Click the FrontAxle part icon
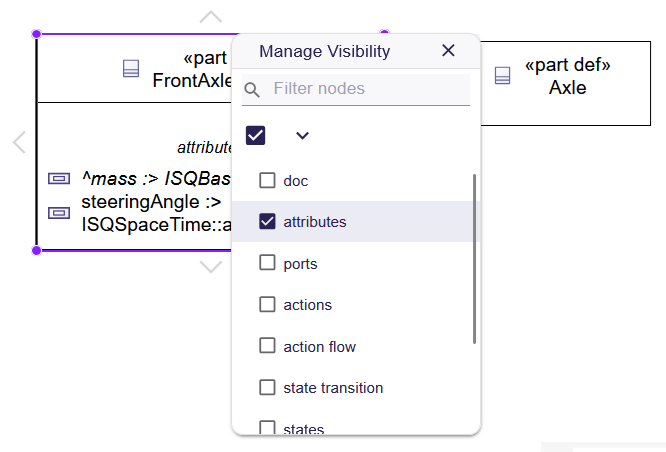Image resolution: width=666 pixels, height=452 pixels. [x=130, y=69]
